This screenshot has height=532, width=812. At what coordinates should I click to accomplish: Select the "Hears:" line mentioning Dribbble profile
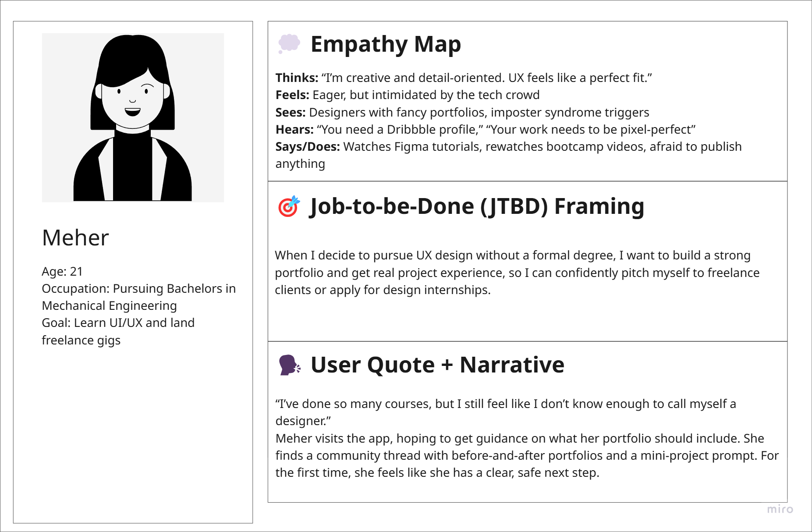pos(485,130)
